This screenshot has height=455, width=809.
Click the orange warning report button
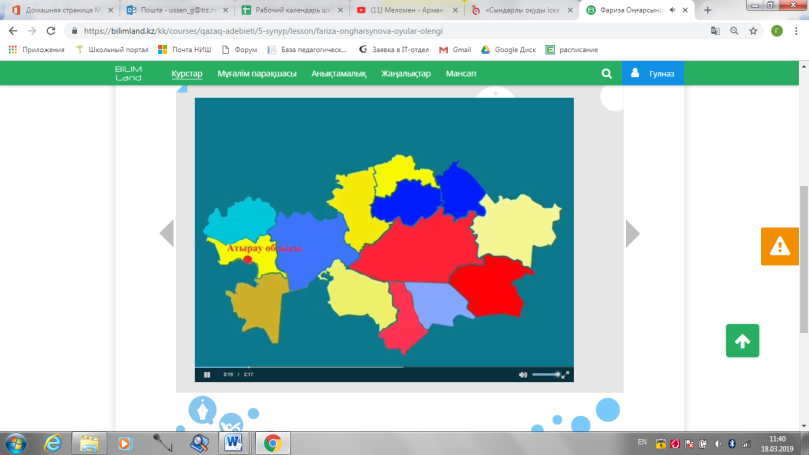coord(780,246)
